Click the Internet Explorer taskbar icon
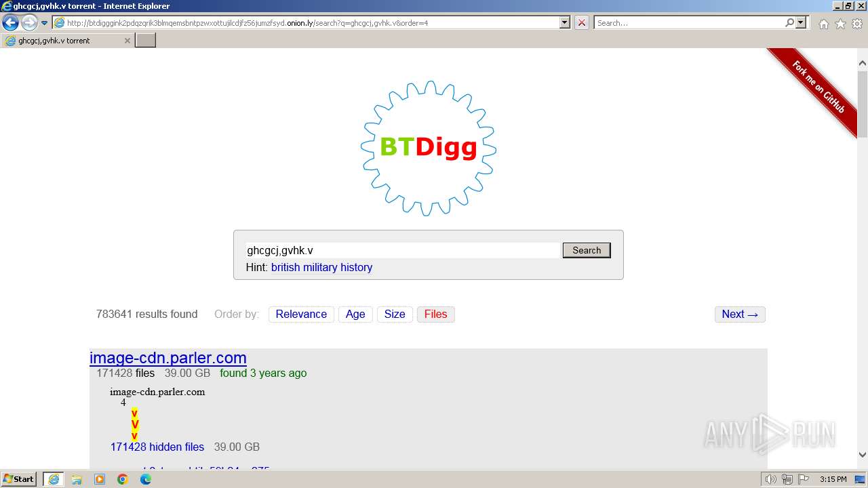 [54, 479]
